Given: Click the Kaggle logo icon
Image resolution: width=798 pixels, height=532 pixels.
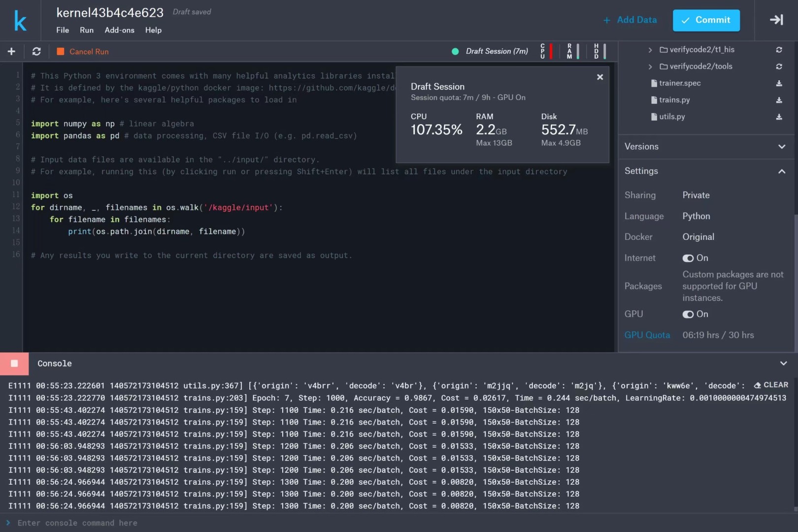Looking at the screenshot, I should pos(20,20).
